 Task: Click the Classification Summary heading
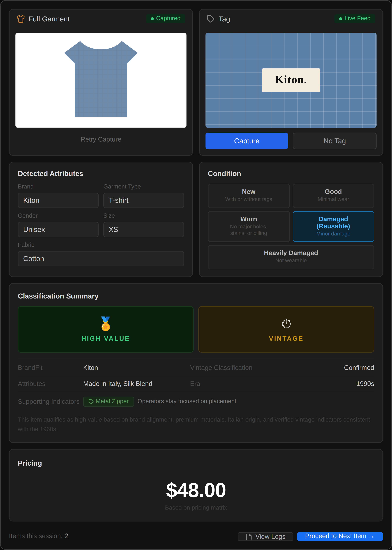point(58,296)
